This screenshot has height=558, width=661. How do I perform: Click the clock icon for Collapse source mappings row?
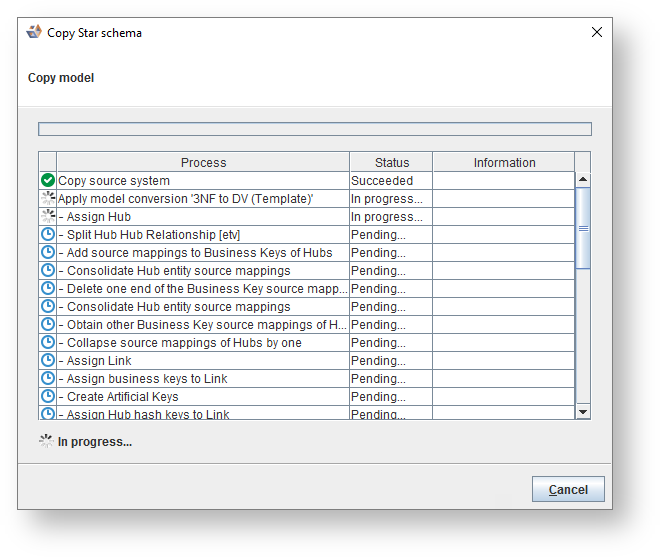click(47, 343)
